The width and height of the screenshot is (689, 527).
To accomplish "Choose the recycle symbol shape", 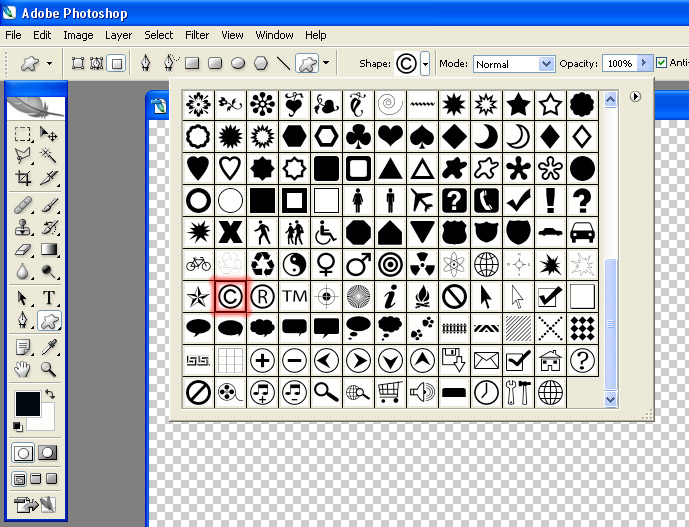I will click(262, 264).
